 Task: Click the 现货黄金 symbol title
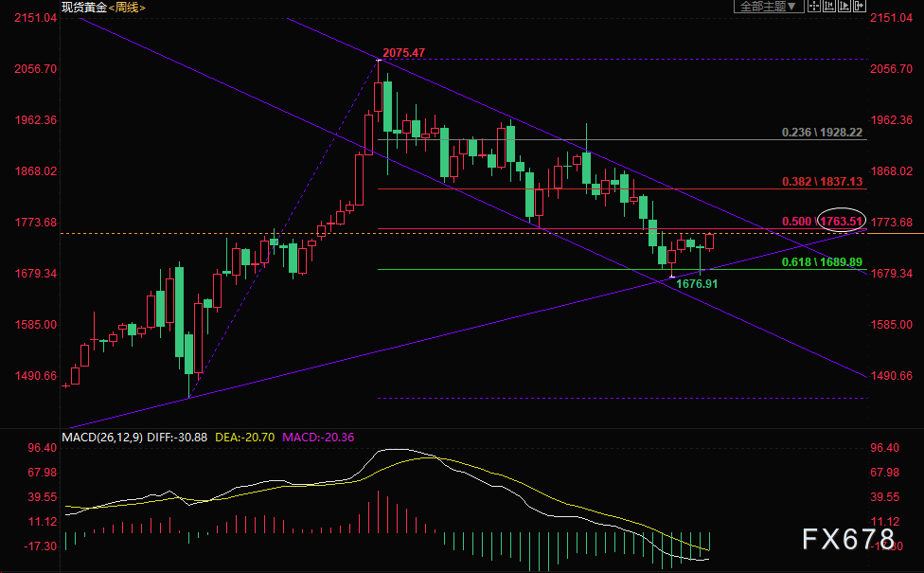[x=84, y=8]
